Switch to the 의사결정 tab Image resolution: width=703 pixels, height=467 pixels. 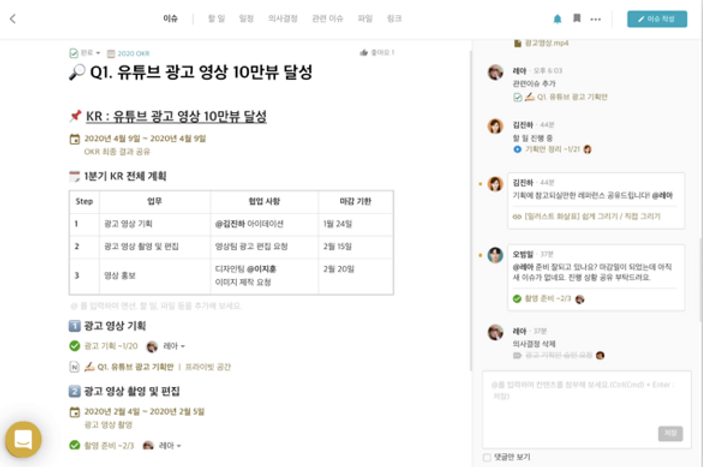[282, 18]
